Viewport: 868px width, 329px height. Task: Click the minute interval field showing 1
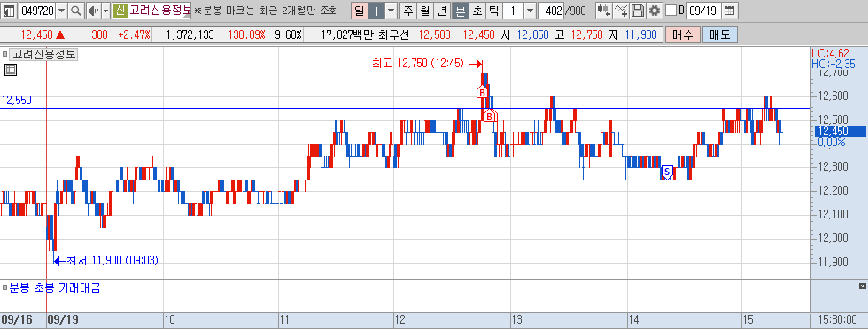point(513,11)
